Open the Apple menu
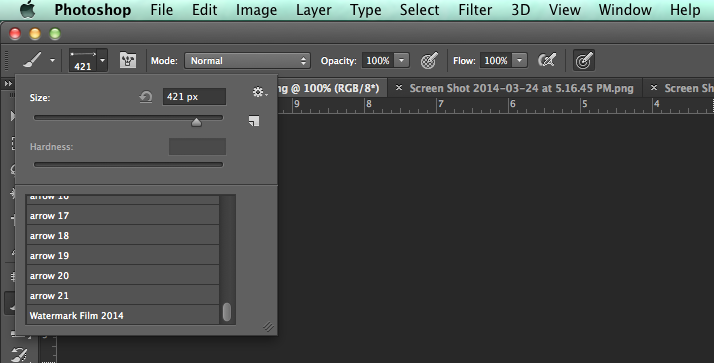Viewport: 714px width, 363px height. (x=28, y=10)
